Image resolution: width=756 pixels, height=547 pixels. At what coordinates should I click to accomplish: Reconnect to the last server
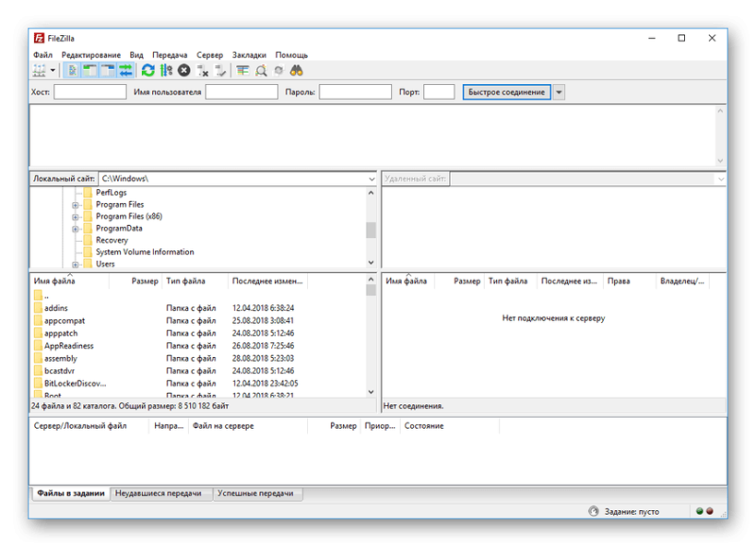click(x=220, y=71)
